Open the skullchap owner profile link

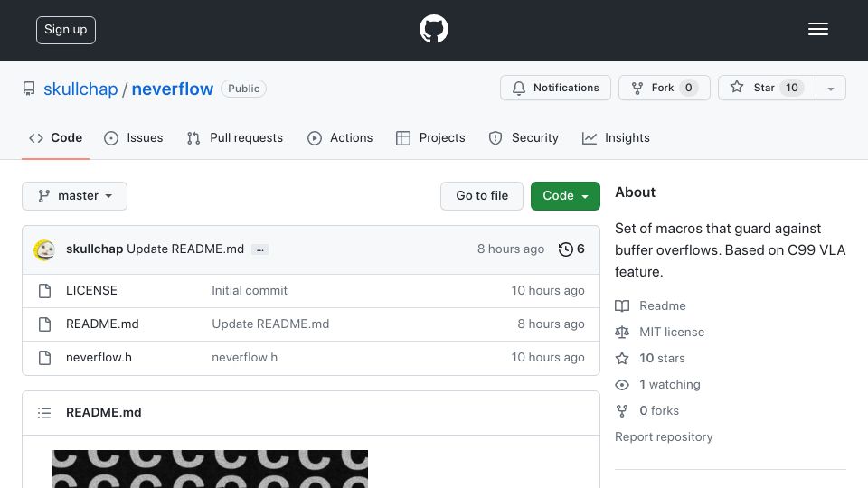pyautogui.click(x=80, y=89)
